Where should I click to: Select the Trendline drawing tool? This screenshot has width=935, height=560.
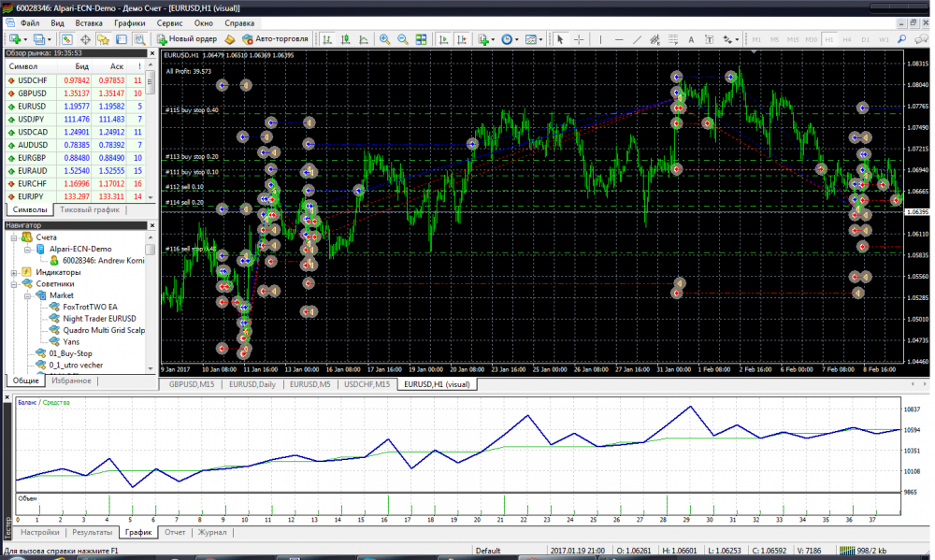[x=637, y=39]
